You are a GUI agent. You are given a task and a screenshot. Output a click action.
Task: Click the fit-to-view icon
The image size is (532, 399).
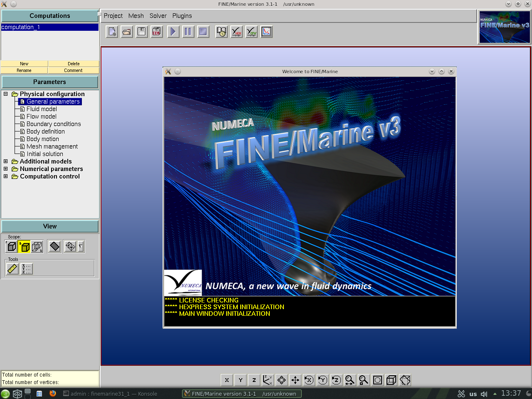point(281,380)
